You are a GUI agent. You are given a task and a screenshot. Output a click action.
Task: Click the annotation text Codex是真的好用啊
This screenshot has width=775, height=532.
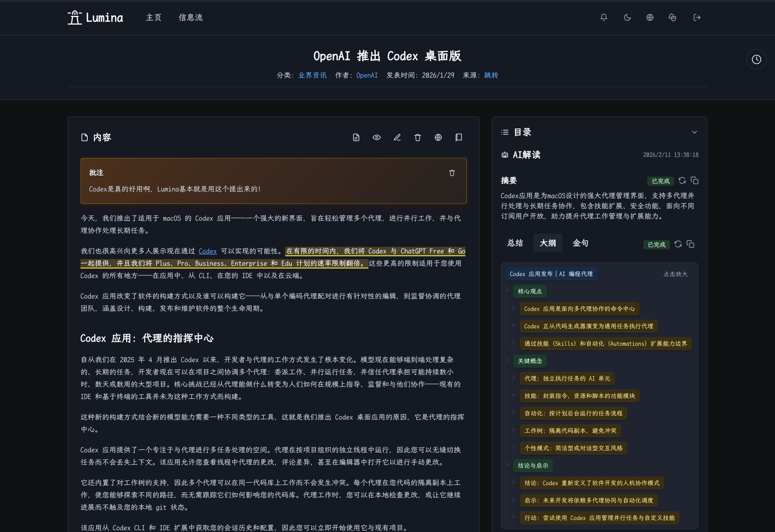[175, 189]
